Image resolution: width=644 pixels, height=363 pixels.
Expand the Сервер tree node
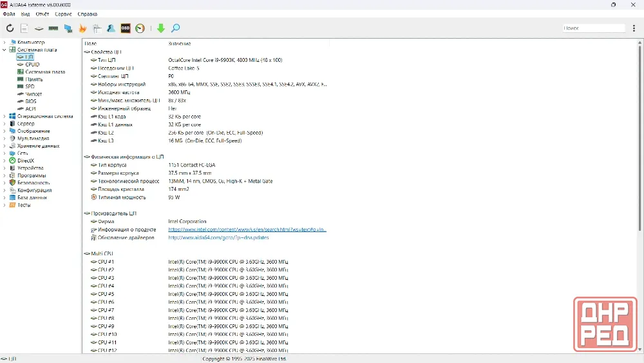click(x=5, y=124)
